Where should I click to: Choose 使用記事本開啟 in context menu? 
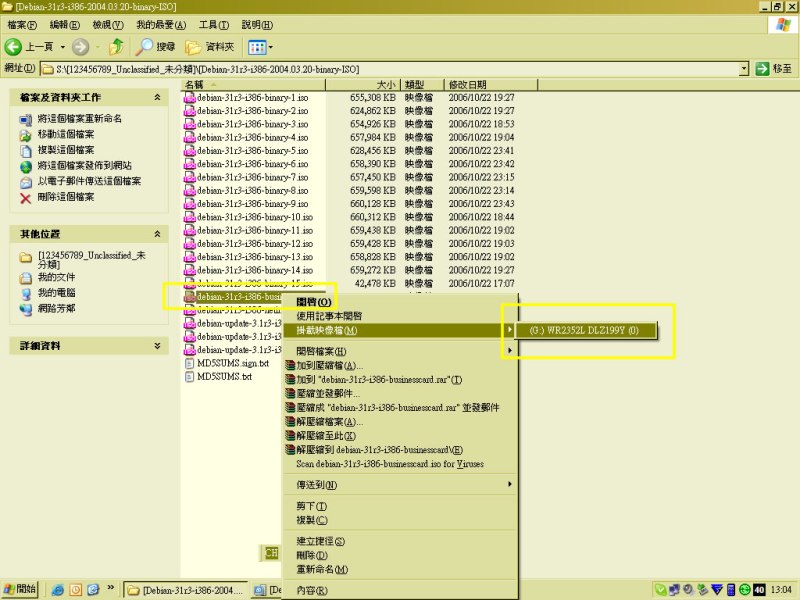401,316
